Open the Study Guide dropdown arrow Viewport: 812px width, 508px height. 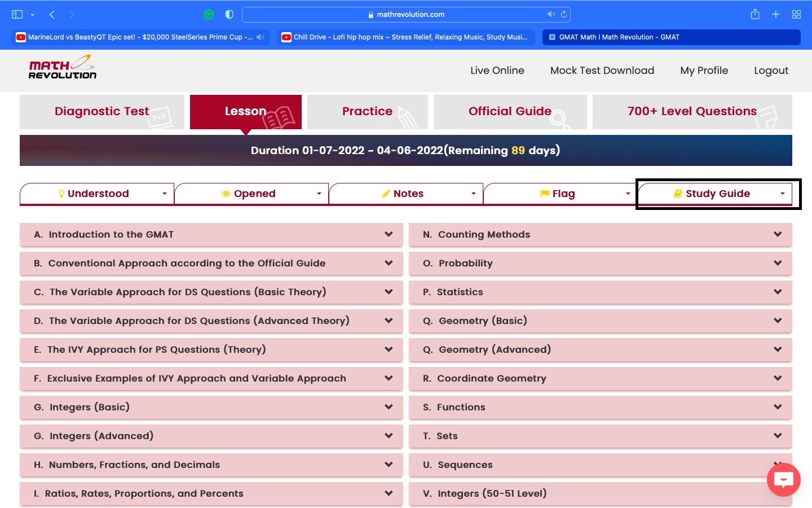(783, 194)
